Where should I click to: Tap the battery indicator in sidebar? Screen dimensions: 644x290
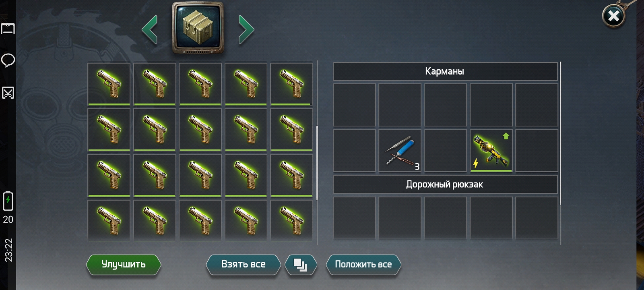[x=8, y=201]
